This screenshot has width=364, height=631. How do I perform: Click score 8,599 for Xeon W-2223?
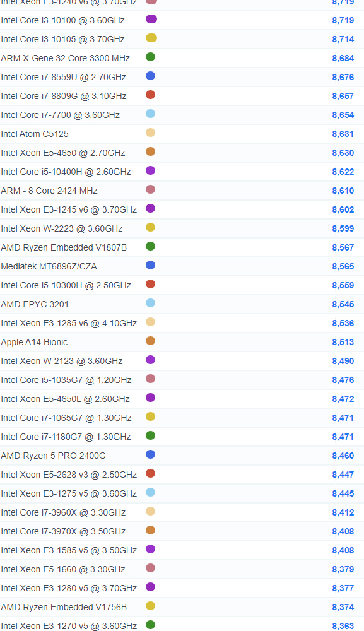[x=343, y=228]
